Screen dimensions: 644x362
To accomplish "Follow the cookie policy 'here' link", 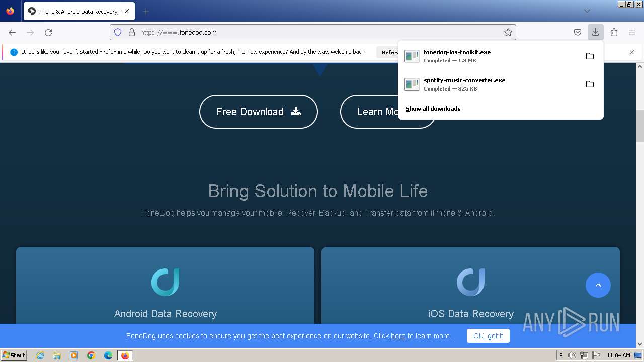I will point(398,336).
